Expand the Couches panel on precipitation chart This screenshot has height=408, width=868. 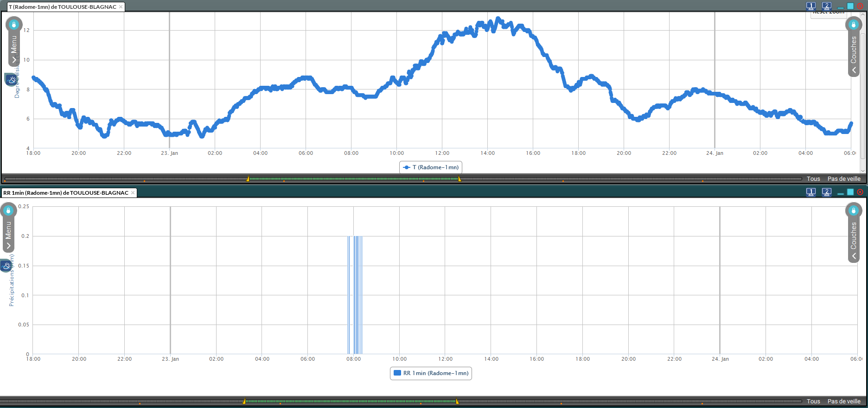[854, 256]
